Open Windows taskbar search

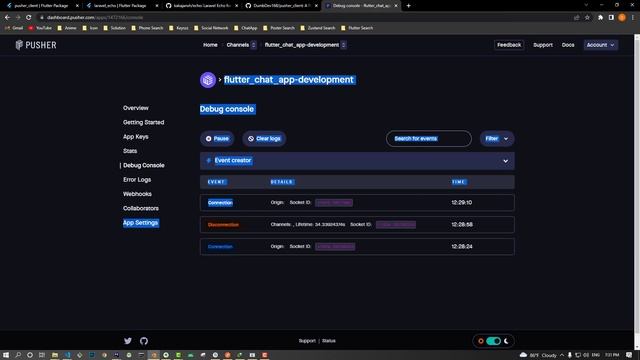coord(18,355)
